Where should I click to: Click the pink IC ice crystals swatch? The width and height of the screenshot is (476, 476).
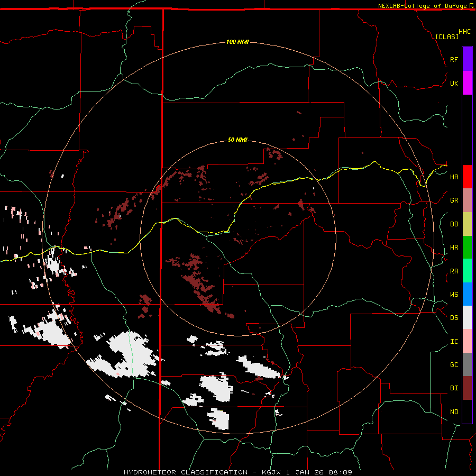click(x=467, y=341)
